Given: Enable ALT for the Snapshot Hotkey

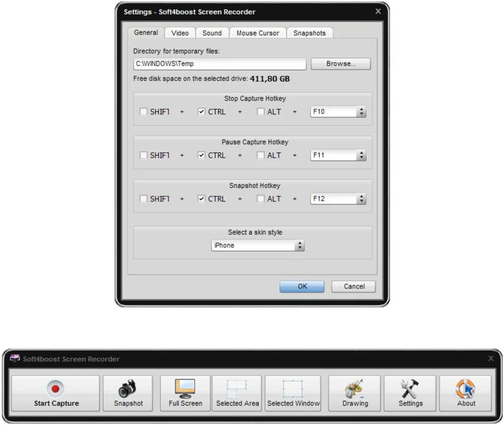Looking at the screenshot, I should click(260, 198).
